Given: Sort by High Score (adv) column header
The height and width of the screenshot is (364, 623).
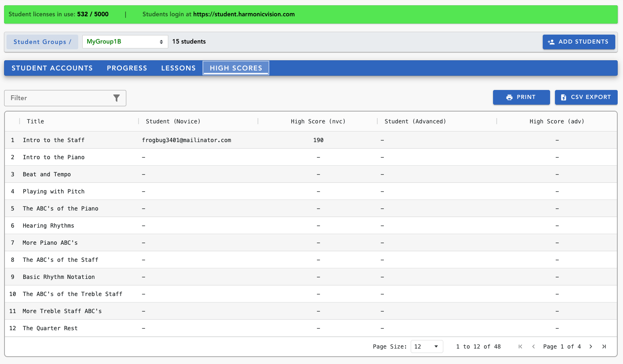Looking at the screenshot, I should point(557,121).
